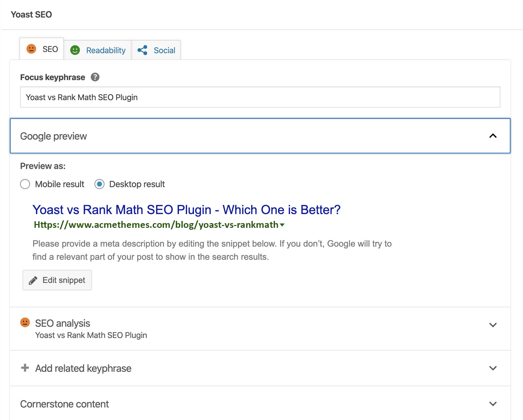
Task: Expand Add related keyphrase via its chevron
Action: point(493,368)
